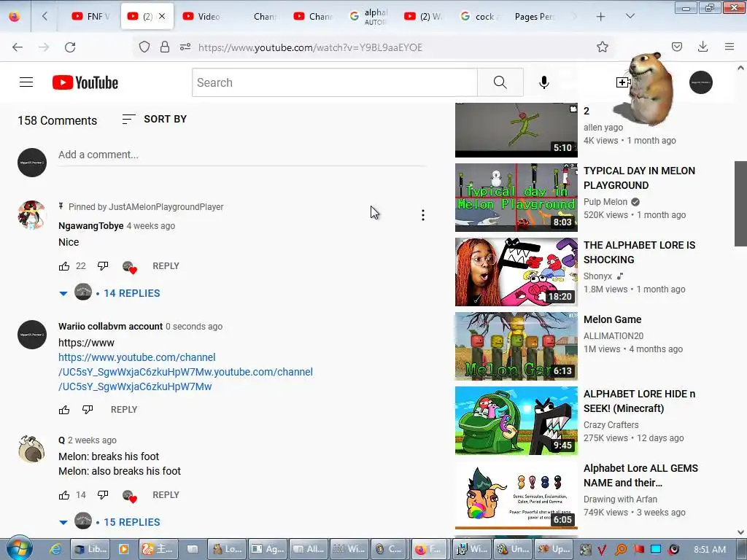Open the Melon Game video thumbnail
This screenshot has height=560, width=747.
[516, 346]
